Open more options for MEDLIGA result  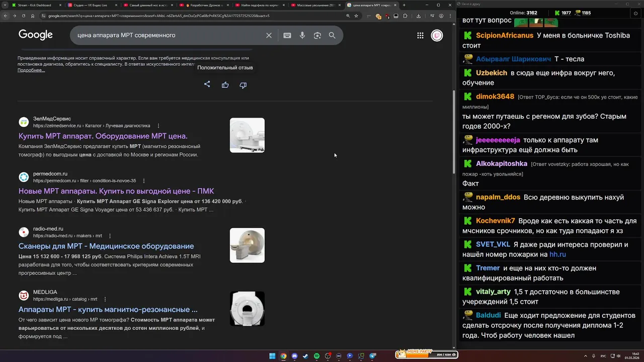[105, 299]
